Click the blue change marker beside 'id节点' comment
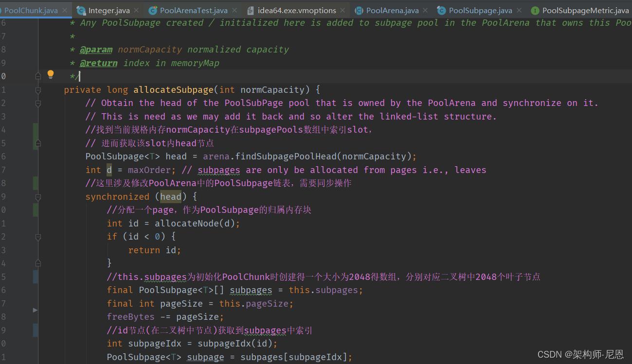This screenshot has height=364, width=632. [x=35, y=330]
